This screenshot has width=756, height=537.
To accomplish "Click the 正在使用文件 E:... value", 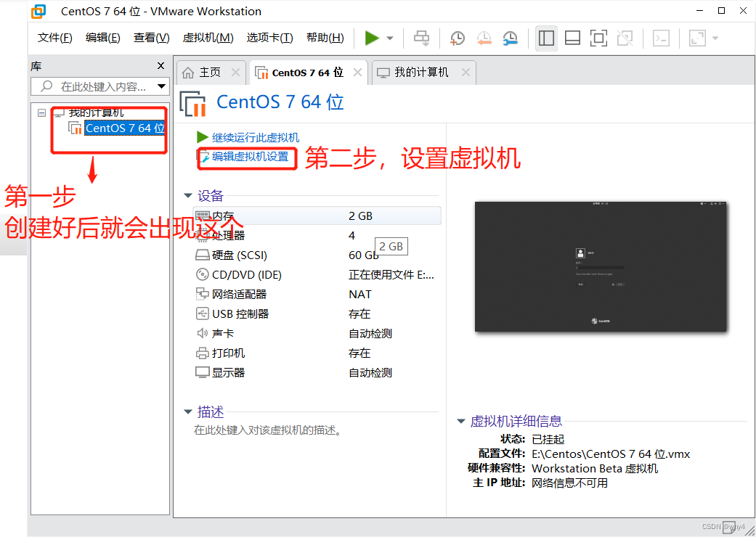I will pyautogui.click(x=391, y=274).
